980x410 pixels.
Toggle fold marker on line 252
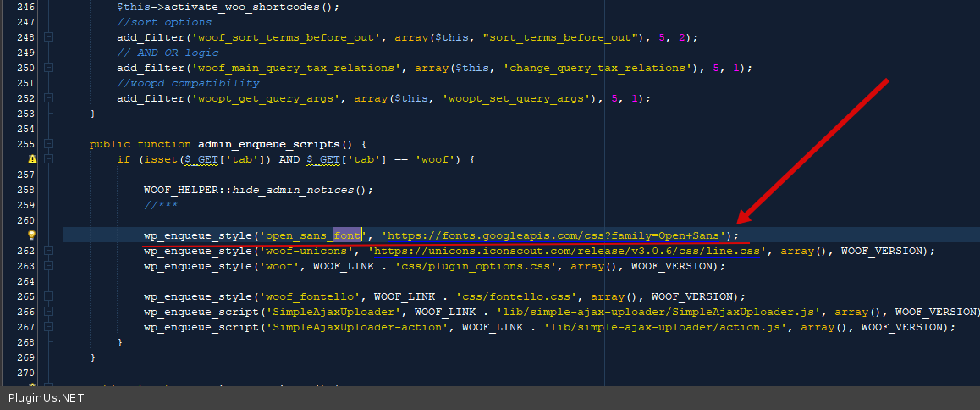49,98
